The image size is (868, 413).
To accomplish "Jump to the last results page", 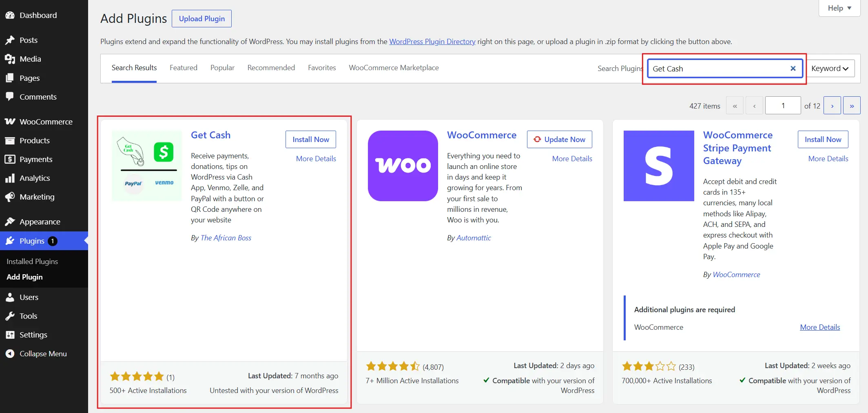I will click(852, 105).
